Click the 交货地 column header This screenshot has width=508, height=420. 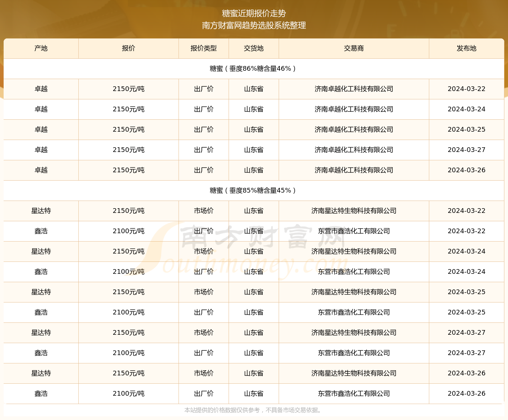pyautogui.click(x=254, y=48)
